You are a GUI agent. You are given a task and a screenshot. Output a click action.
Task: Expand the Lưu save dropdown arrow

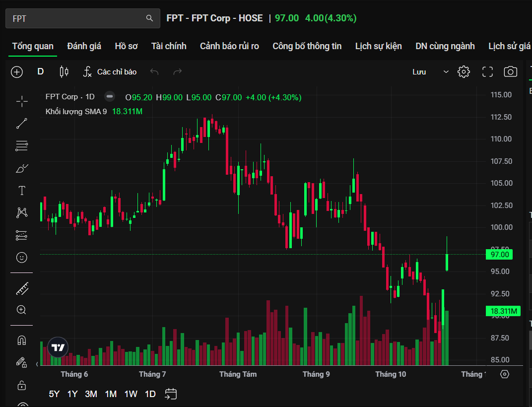[446, 72]
